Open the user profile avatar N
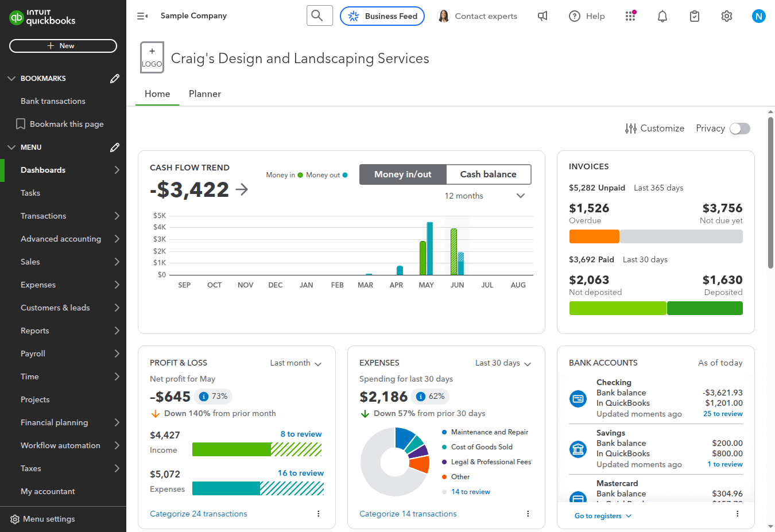This screenshot has width=775, height=532. [x=759, y=16]
